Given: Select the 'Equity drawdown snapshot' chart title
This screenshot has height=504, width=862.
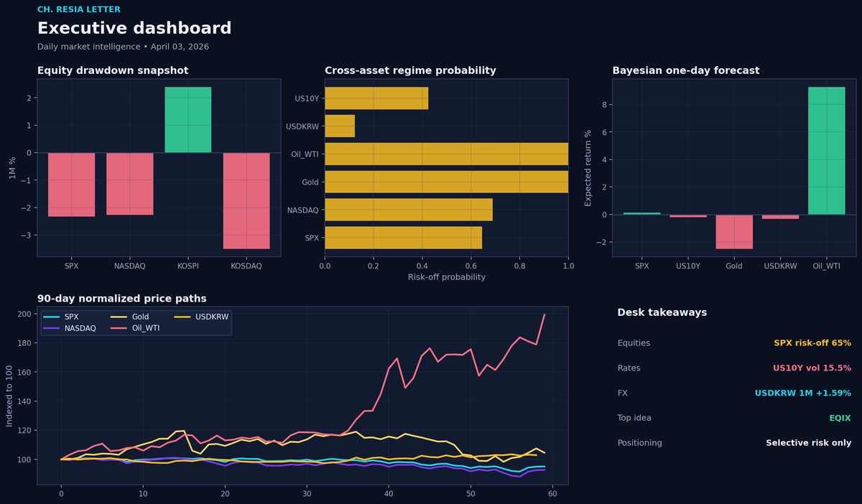Looking at the screenshot, I should pyautogui.click(x=113, y=70).
